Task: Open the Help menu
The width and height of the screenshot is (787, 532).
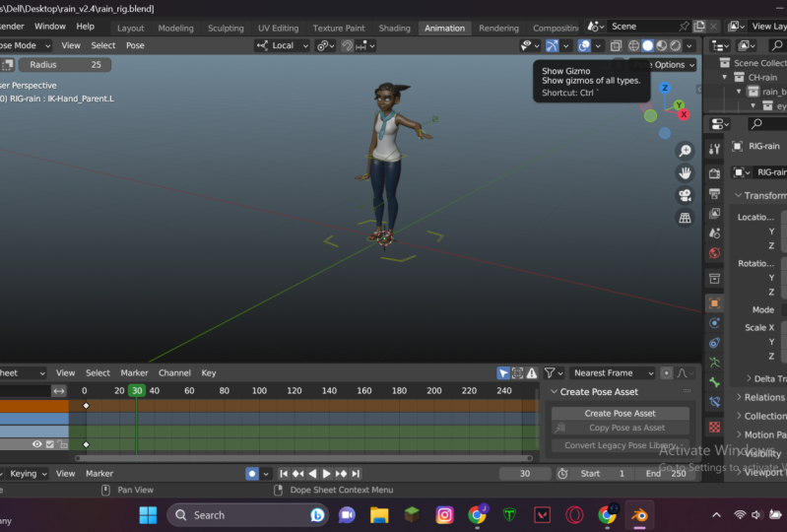Action: (x=85, y=27)
